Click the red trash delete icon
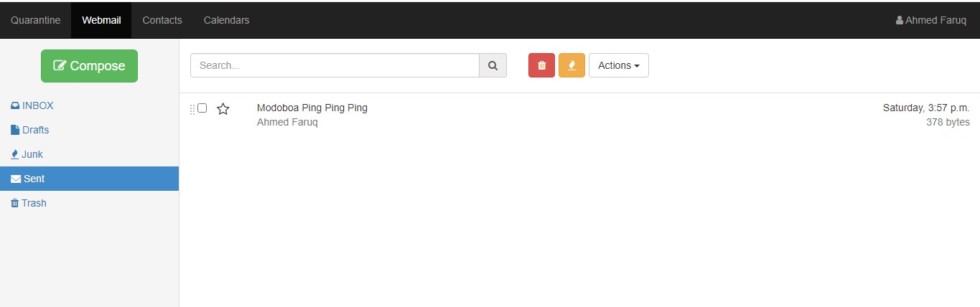Image resolution: width=980 pixels, height=307 pixels. pyautogui.click(x=541, y=65)
